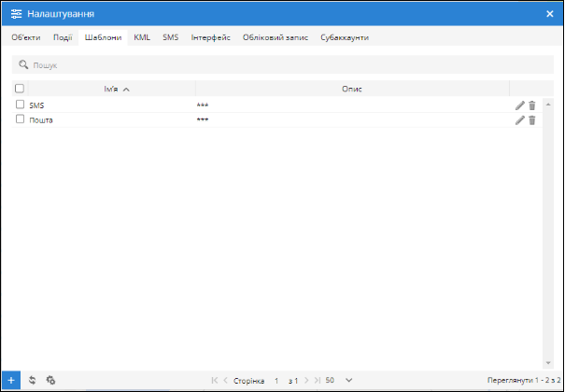The height and width of the screenshot is (392, 565).
Task: Click the page number field
Action: tap(276, 381)
